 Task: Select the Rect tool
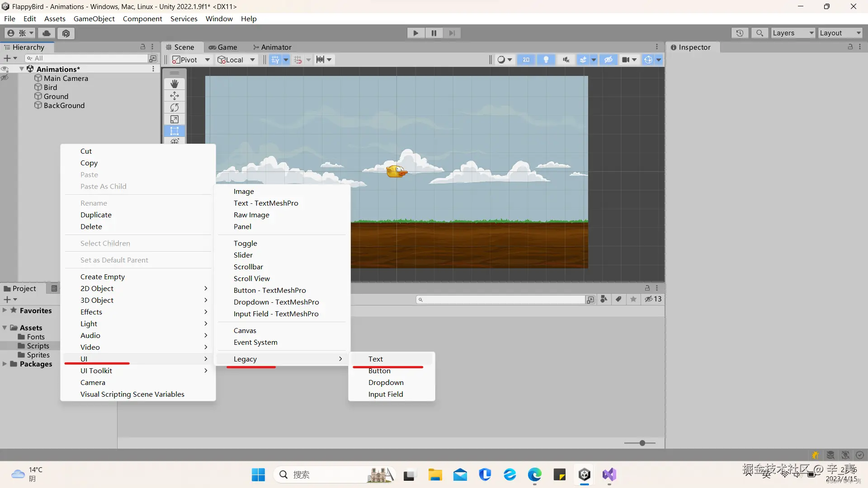175,131
